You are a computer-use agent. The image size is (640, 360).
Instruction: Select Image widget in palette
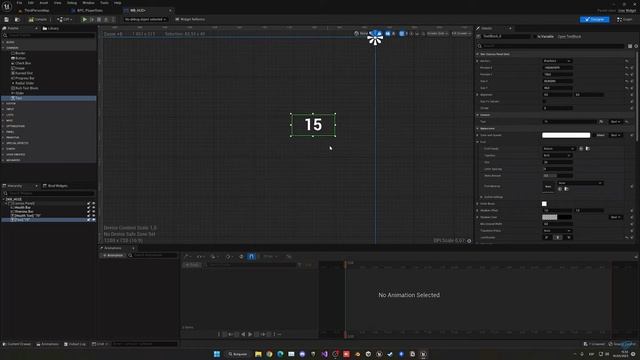point(20,68)
